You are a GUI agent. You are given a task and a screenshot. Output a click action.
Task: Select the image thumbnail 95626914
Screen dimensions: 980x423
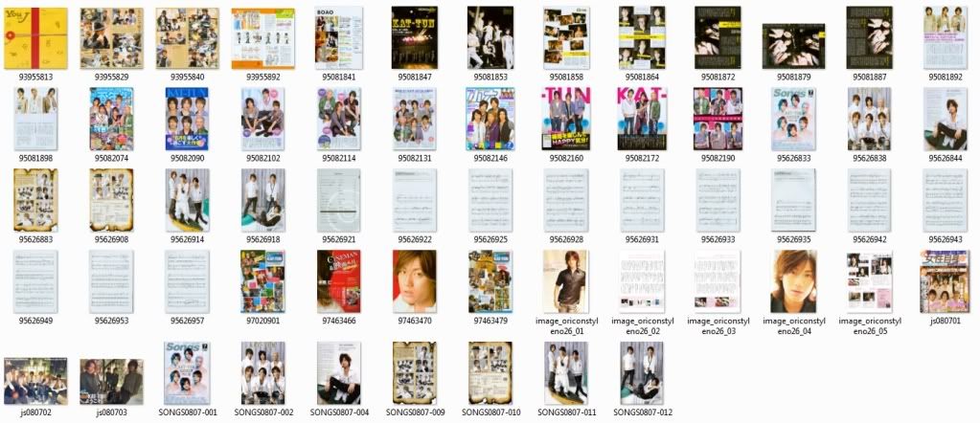pos(188,200)
